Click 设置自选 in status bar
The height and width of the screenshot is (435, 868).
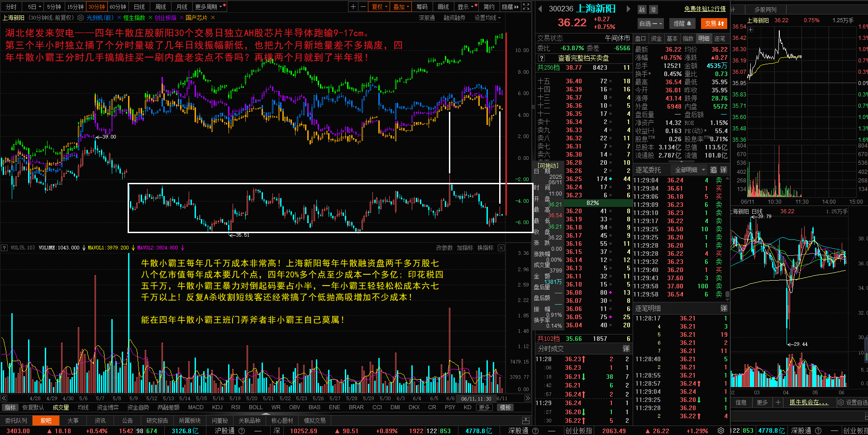[x=853, y=402]
